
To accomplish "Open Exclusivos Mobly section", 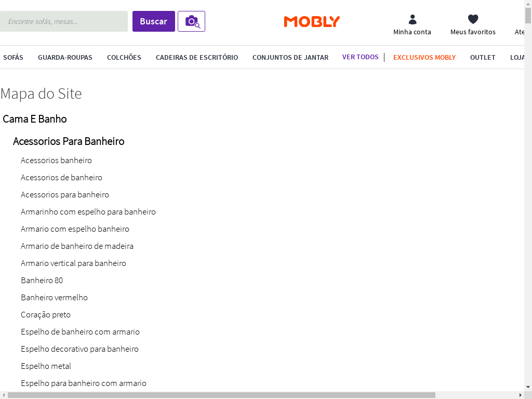I will pyautogui.click(x=424, y=58).
